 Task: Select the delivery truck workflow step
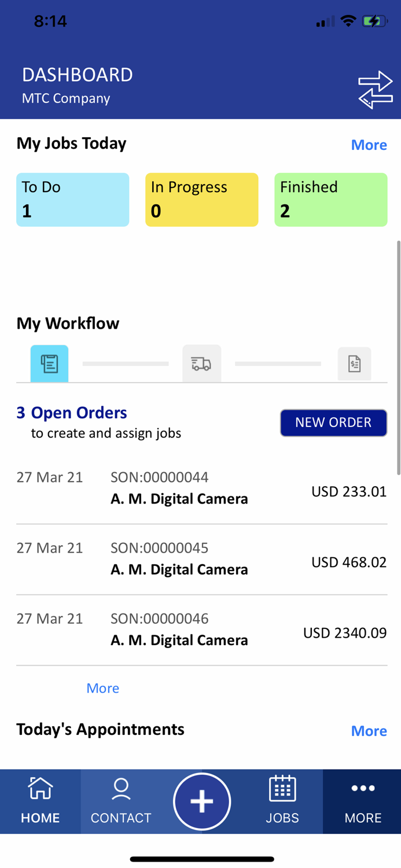pyautogui.click(x=201, y=363)
